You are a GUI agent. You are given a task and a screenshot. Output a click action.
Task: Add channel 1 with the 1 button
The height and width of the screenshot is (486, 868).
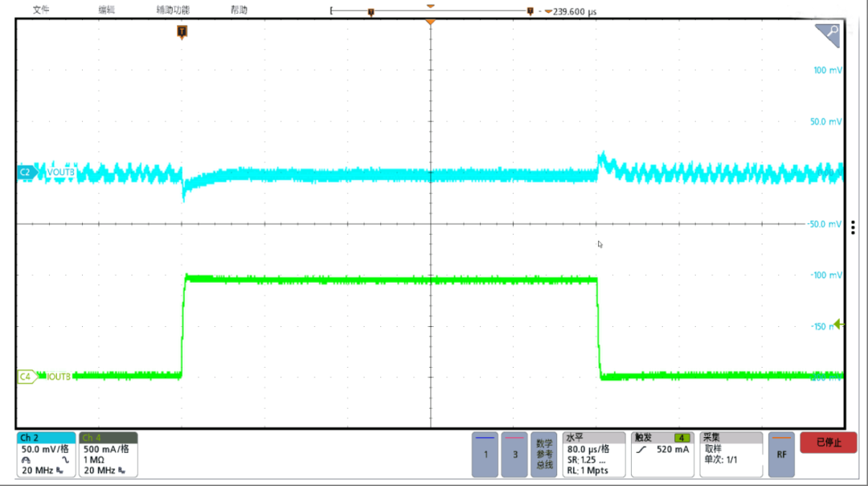click(485, 455)
